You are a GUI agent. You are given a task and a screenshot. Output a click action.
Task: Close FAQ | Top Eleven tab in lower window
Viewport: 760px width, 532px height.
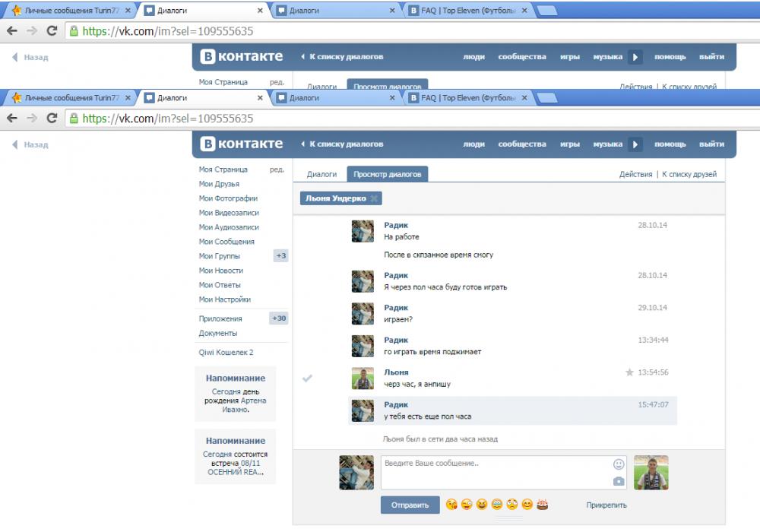[x=524, y=98]
